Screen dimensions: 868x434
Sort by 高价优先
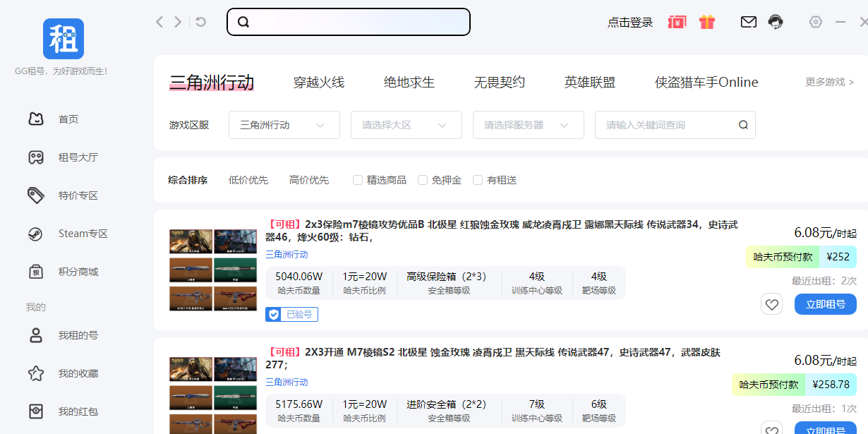click(309, 180)
